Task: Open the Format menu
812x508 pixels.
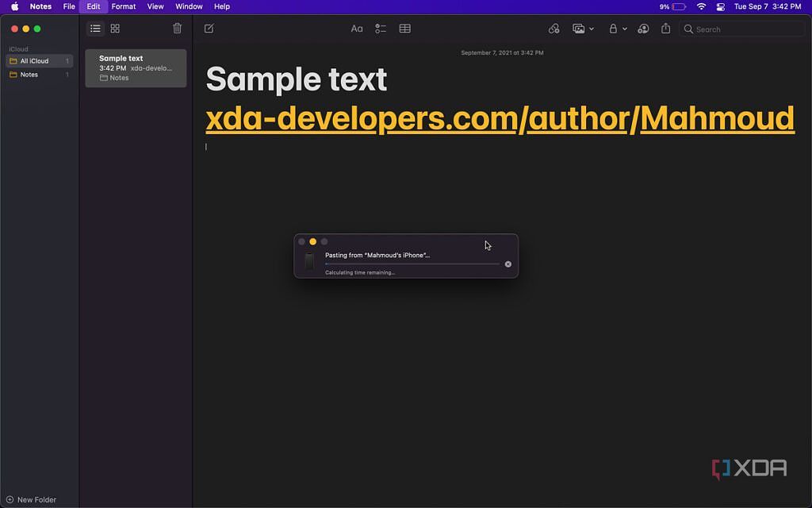Action: (123, 6)
